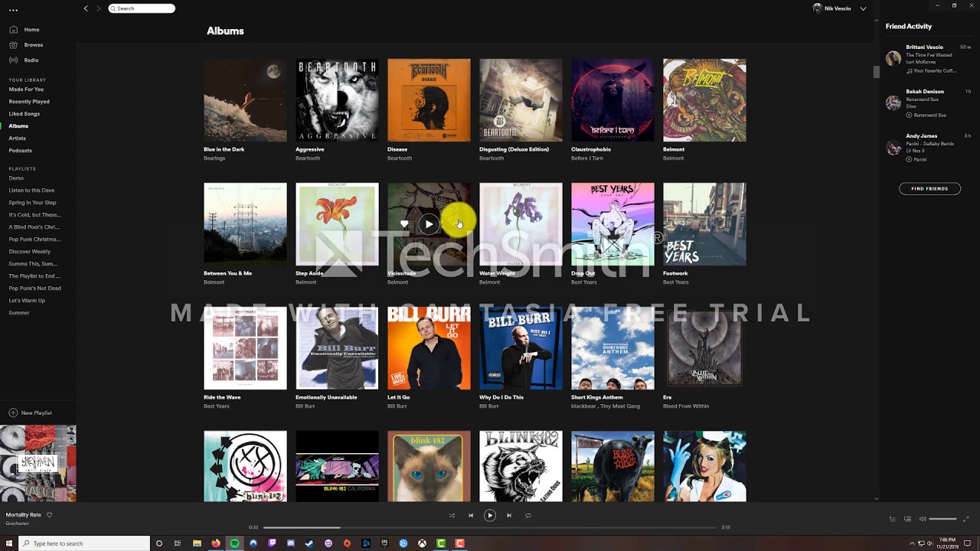This screenshot has height=551, width=980.
Task: Click the Find Friends button
Action: 929,188
